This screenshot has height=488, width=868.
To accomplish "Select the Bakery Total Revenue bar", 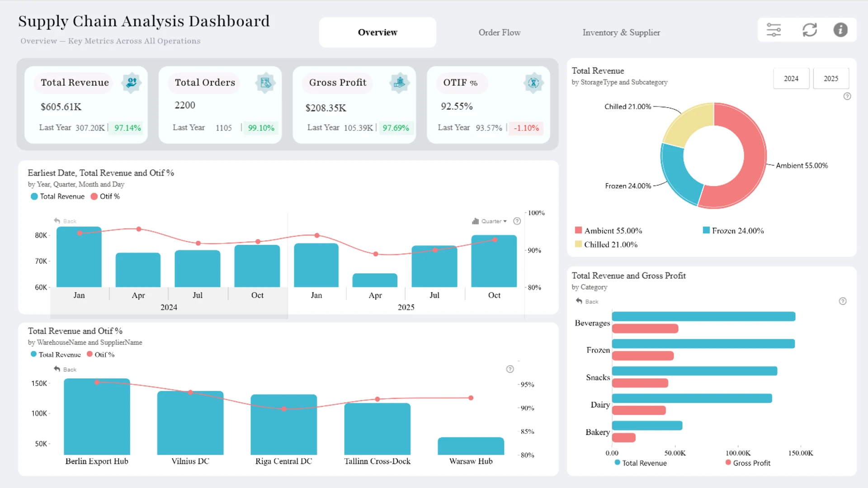I will click(647, 426).
